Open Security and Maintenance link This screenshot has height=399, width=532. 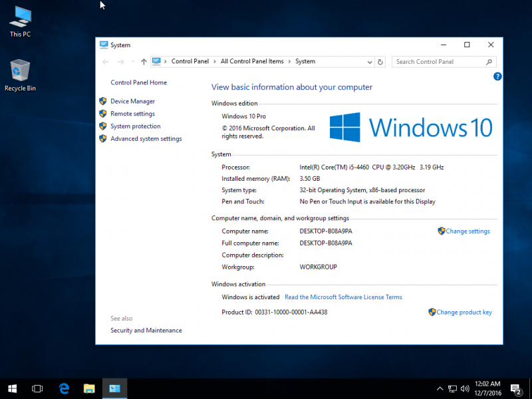point(146,331)
